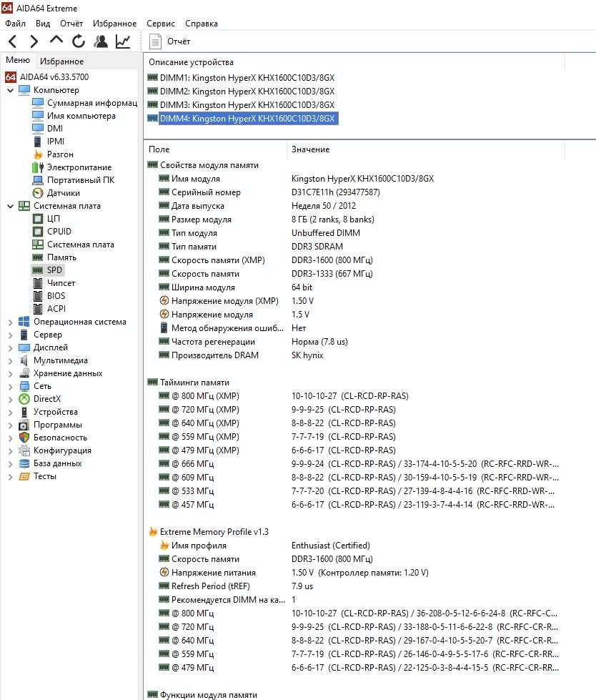The width and height of the screenshot is (596, 700).
Task: Expand the Мультимедиа node
Action: coord(10,360)
